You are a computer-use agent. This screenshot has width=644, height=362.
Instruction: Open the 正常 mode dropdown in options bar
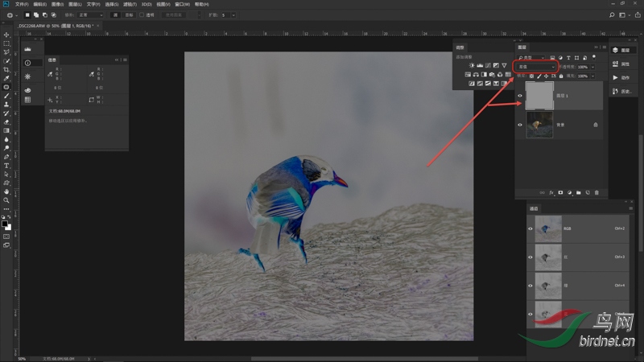click(89, 14)
